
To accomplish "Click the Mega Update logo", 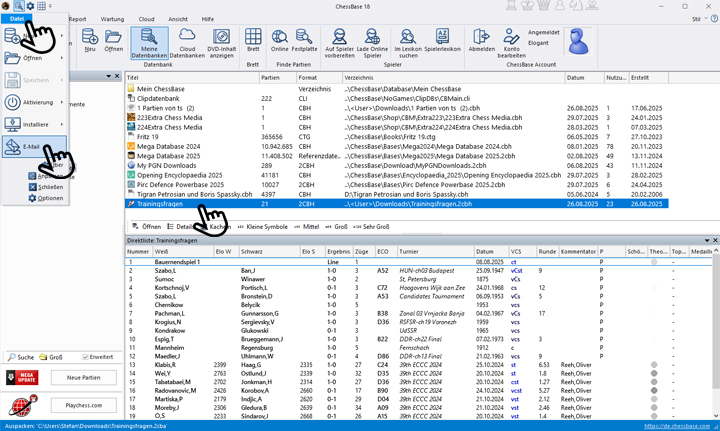I will (x=20, y=377).
